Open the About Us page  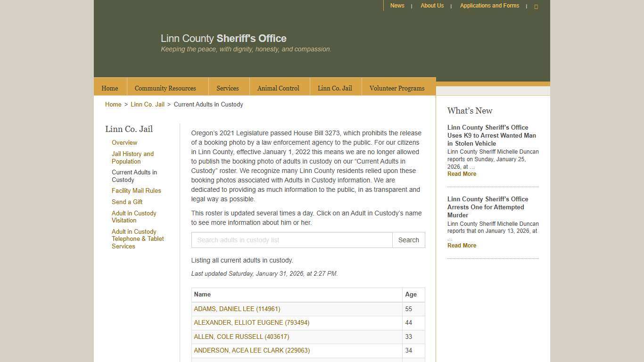(432, 6)
